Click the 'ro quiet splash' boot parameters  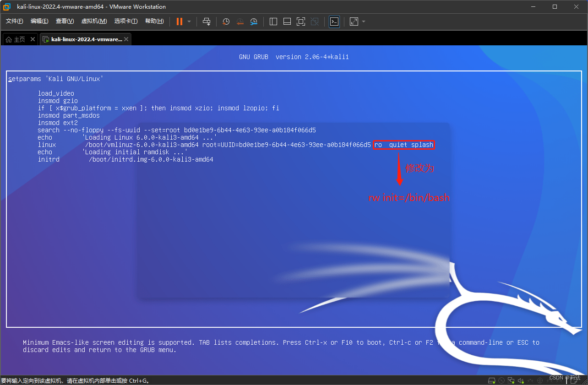tap(403, 145)
